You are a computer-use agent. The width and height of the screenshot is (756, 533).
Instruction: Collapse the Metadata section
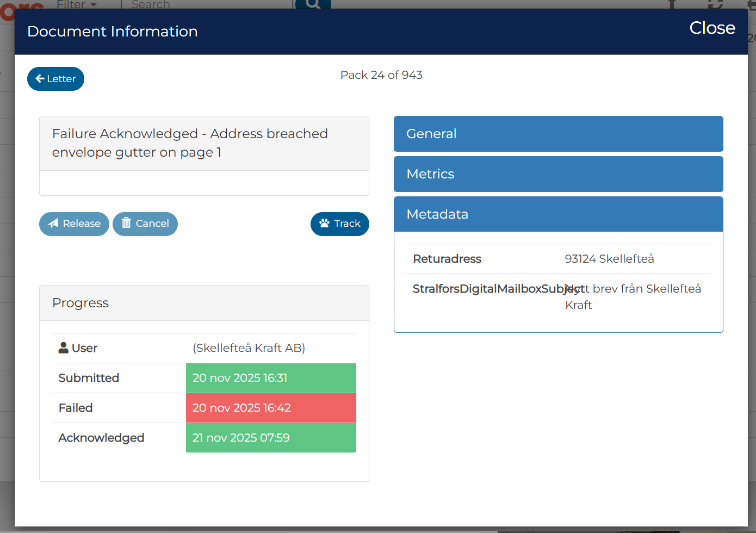tap(559, 214)
